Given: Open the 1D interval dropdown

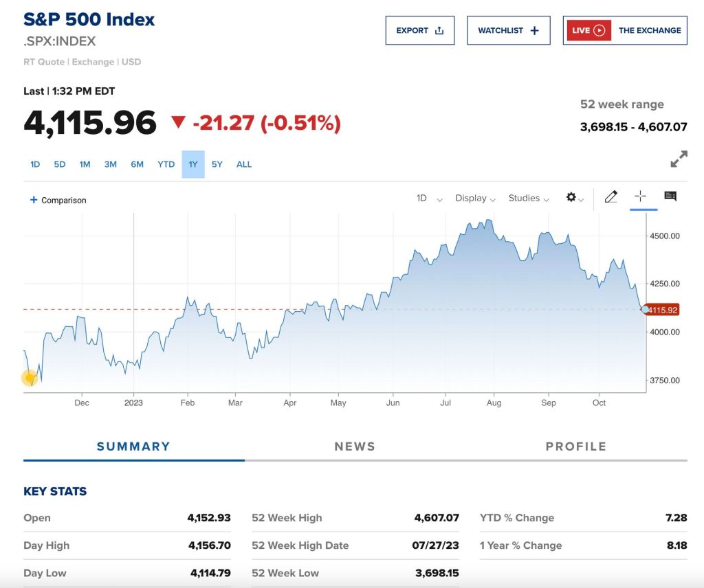Looking at the screenshot, I should 429,198.
